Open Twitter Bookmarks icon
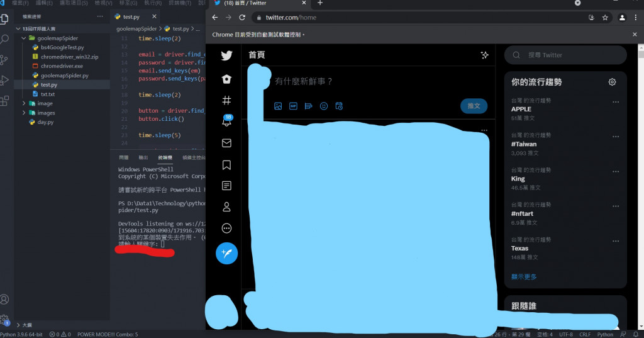644x338 pixels. click(226, 165)
